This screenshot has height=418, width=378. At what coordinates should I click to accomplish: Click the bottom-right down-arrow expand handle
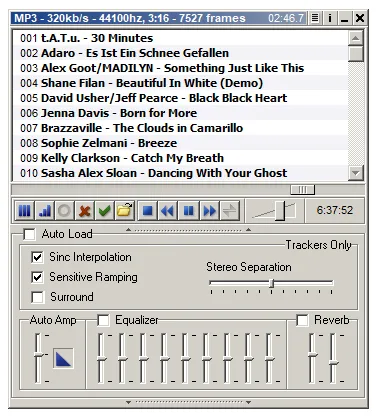pos(248,403)
